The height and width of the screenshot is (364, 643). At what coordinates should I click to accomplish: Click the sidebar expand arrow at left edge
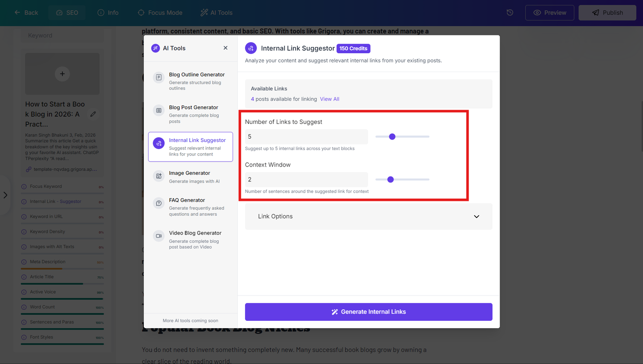6,195
